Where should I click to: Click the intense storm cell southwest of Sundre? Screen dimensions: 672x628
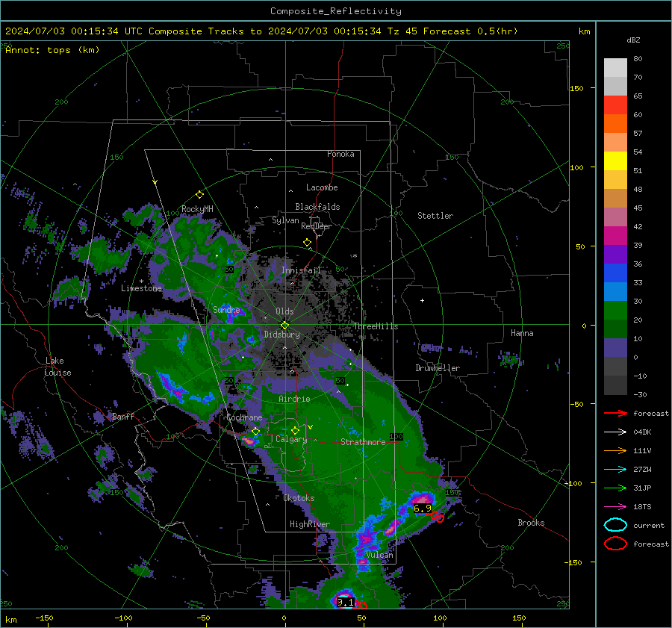(x=172, y=388)
